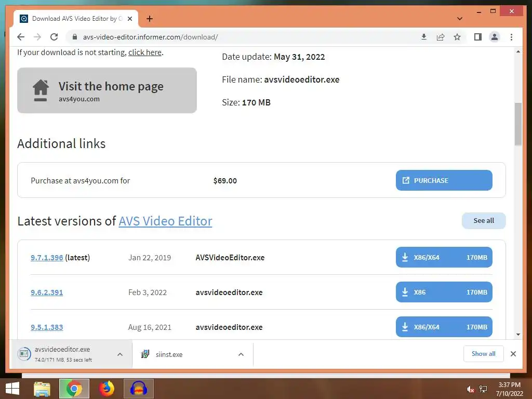The image size is (532, 399).
Task: Click the scroll up arrow
Action: 518,51
